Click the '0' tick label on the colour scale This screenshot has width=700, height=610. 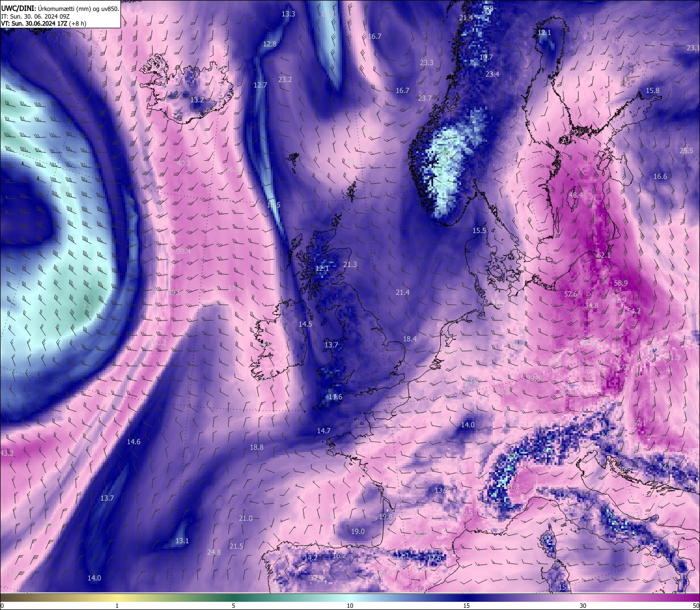click(x=2, y=606)
